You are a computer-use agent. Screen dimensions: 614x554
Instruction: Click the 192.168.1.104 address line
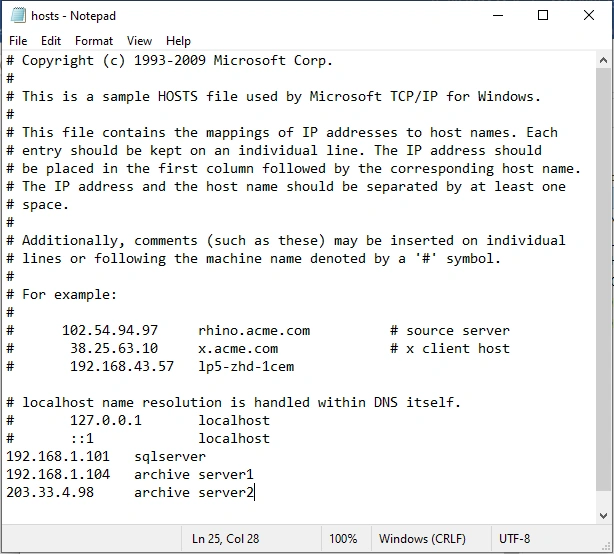pos(58,474)
